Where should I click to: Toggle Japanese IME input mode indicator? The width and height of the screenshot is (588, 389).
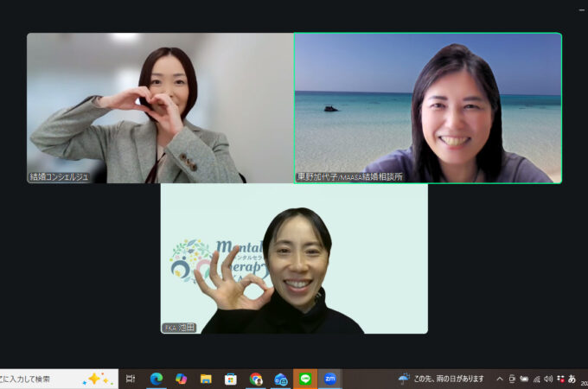572,379
